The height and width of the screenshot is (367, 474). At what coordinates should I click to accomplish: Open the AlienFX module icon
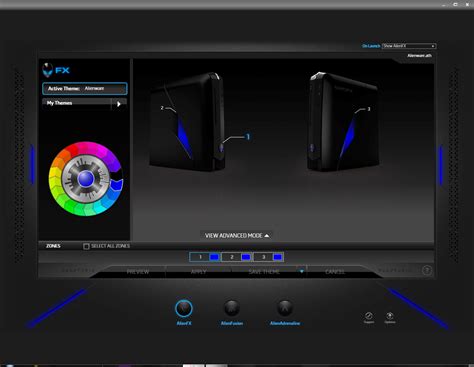click(x=184, y=308)
